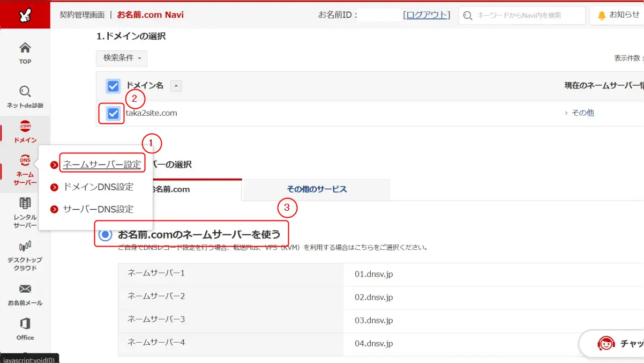Go to TOP home icon

(25, 48)
